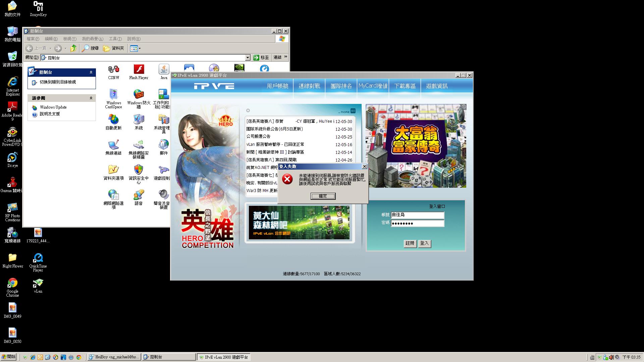The height and width of the screenshot is (362, 644).
Task: Open the 檢視 menu in Control Panel
Action: [x=70, y=39]
